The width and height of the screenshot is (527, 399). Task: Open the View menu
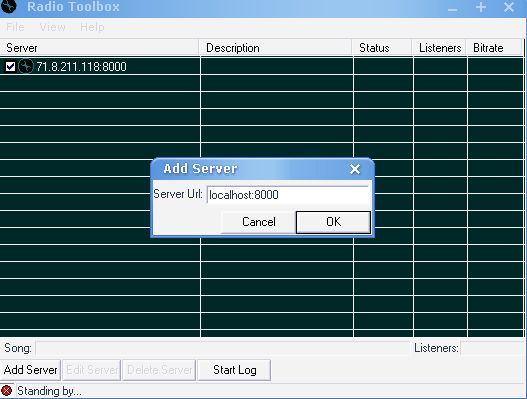[52, 27]
